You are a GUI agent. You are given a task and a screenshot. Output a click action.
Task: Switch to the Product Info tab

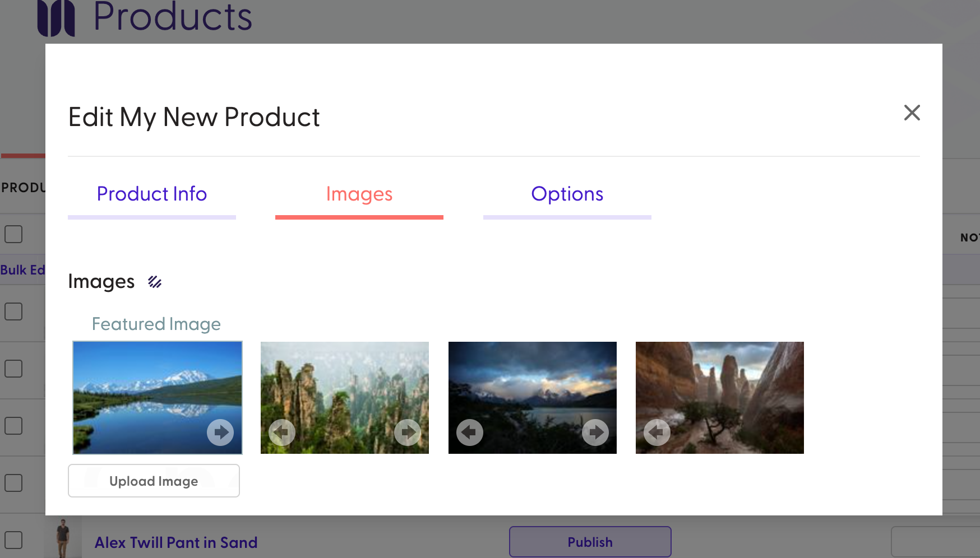coord(152,194)
